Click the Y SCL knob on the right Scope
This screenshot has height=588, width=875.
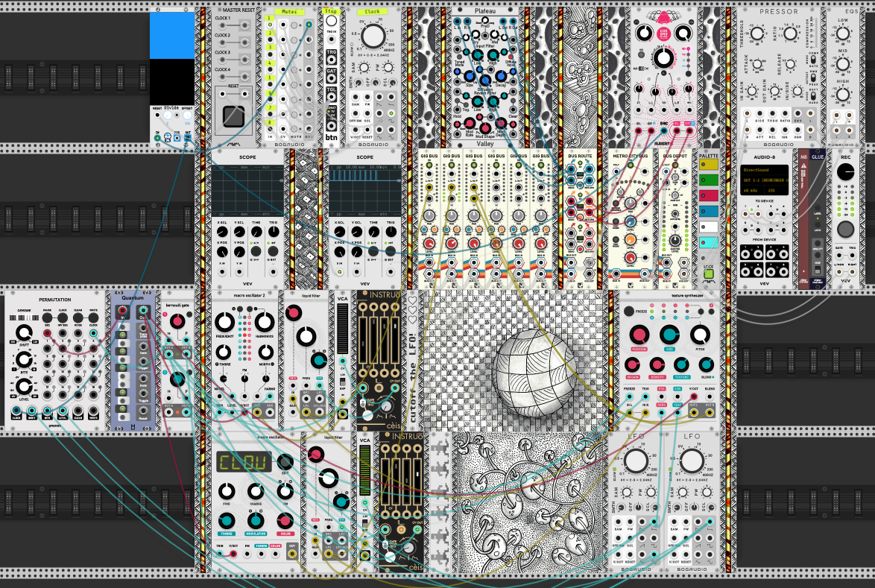coord(356,232)
